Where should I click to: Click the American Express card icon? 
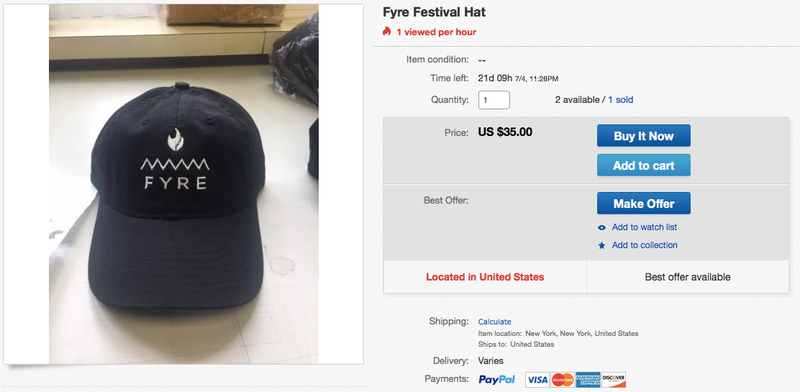point(588,380)
